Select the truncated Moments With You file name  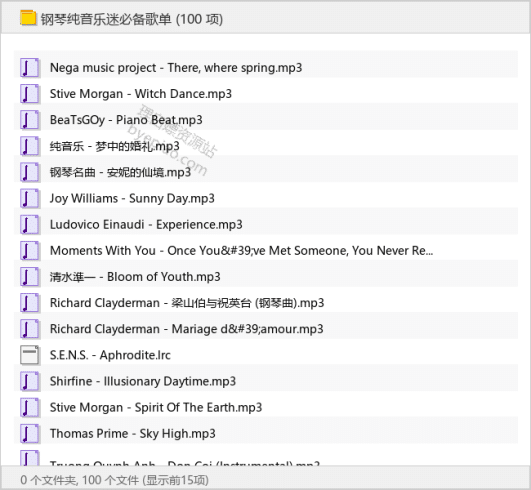pyautogui.click(x=241, y=251)
